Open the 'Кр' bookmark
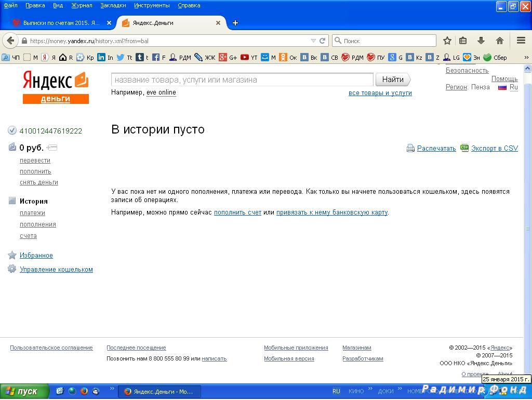The width and height of the screenshot is (532, 400). (x=85, y=57)
